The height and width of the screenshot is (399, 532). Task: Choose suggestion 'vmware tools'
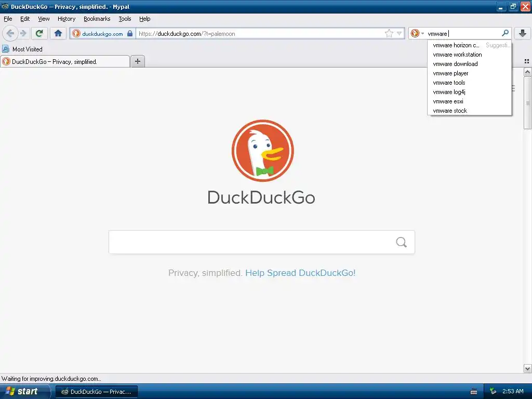pyautogui.click(x=469, y=83)
